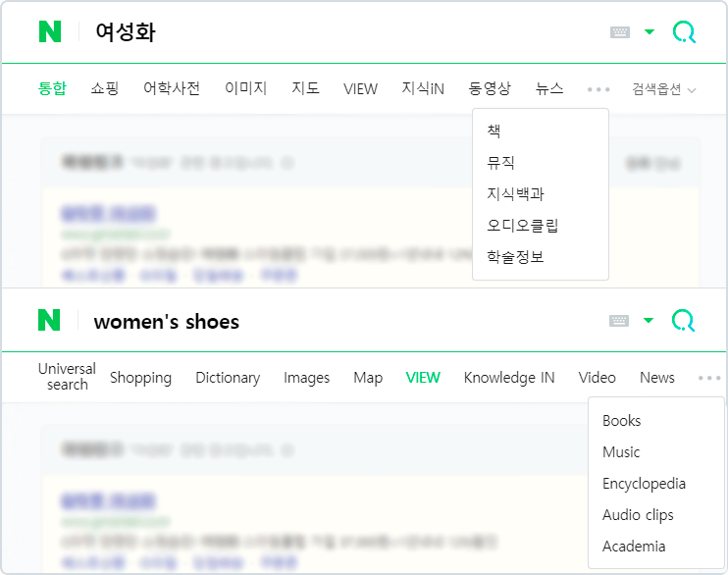Click the three-dot more button beside 뉴스

(x=598, y=89)
